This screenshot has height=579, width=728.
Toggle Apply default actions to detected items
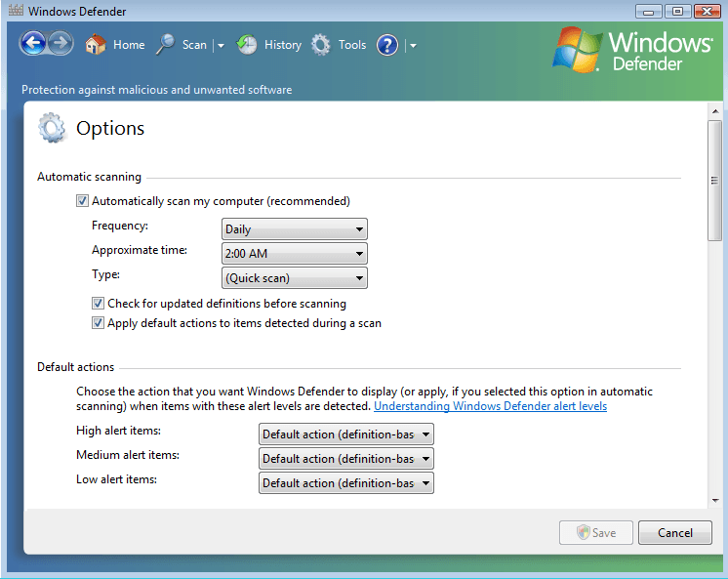tap(99, 323)
